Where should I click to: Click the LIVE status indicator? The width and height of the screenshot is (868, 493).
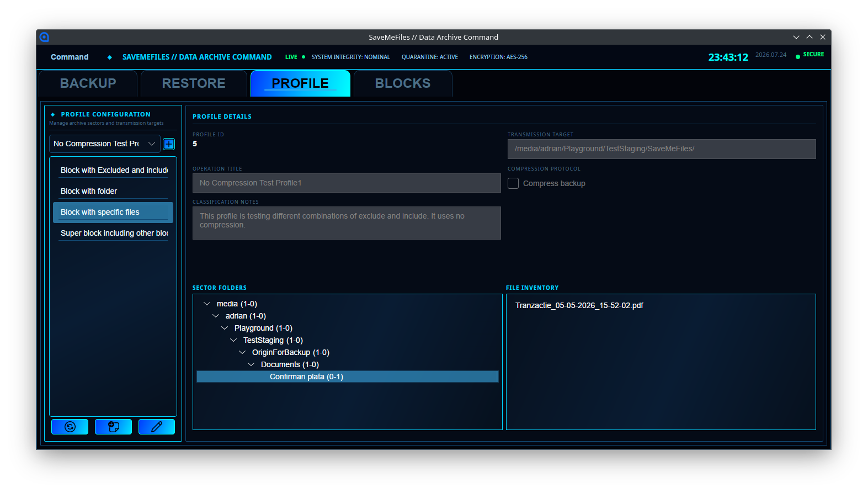click(295, 57)
